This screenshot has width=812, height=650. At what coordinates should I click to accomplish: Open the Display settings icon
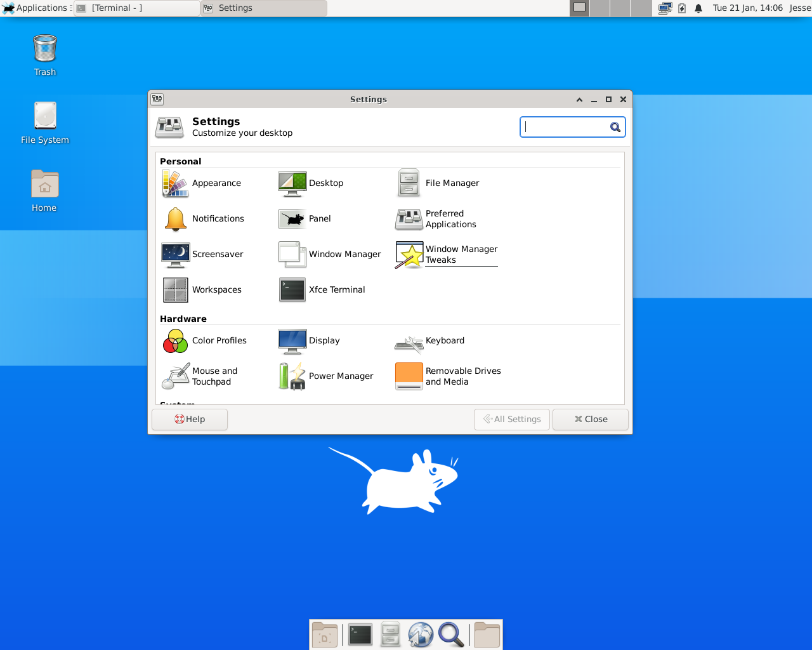(x=292, y=340)
